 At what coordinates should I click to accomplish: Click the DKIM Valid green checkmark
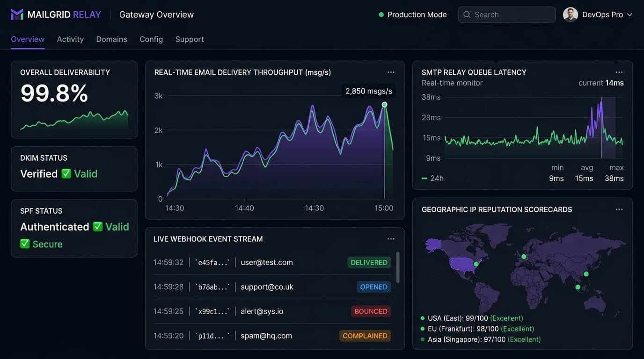(x=66, y=174)
